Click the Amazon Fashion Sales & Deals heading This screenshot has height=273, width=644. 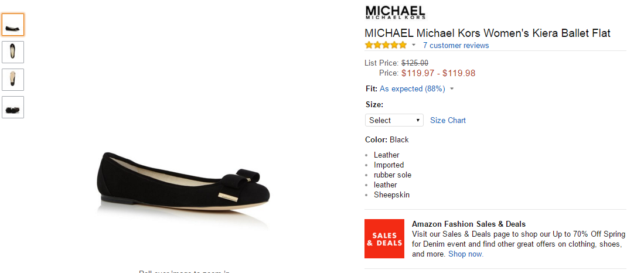(x=469, y=224)
